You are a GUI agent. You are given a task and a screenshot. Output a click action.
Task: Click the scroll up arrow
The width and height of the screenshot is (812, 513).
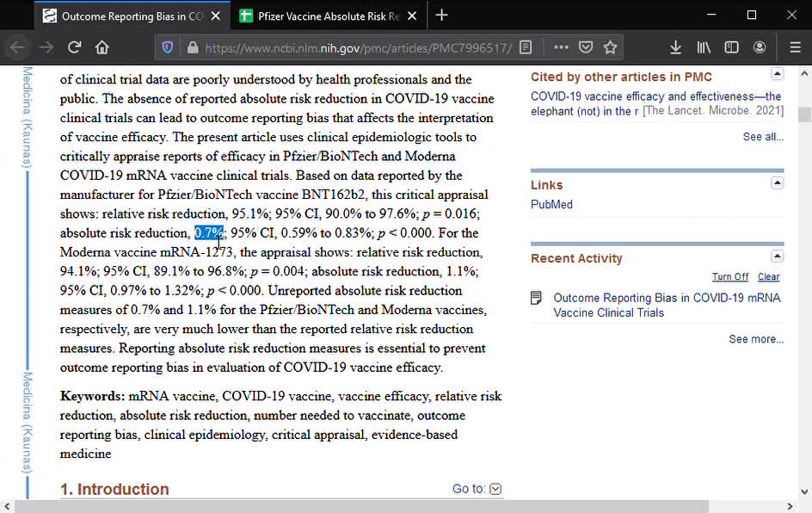coord(804,73)
